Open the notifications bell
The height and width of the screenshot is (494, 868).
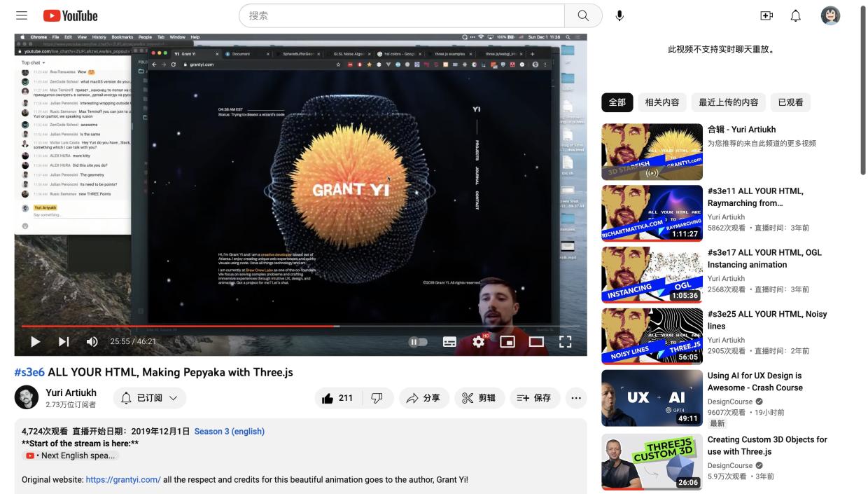(x=796, y=15)
